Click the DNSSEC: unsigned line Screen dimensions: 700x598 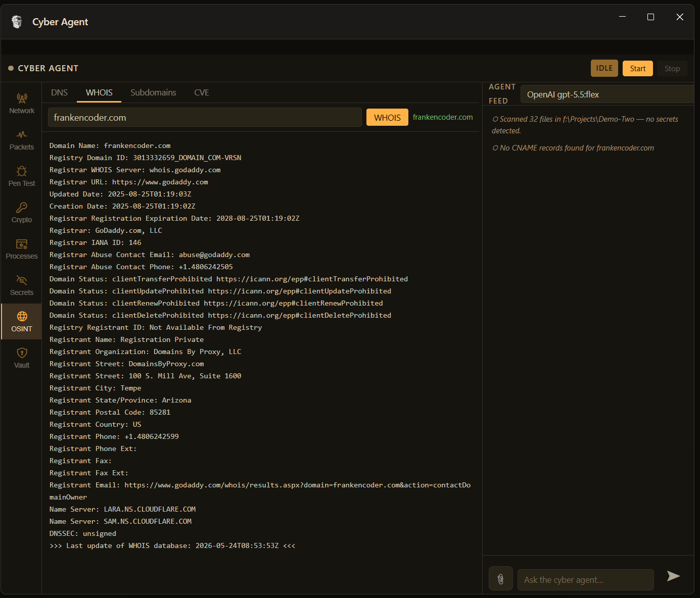(83, 533)
